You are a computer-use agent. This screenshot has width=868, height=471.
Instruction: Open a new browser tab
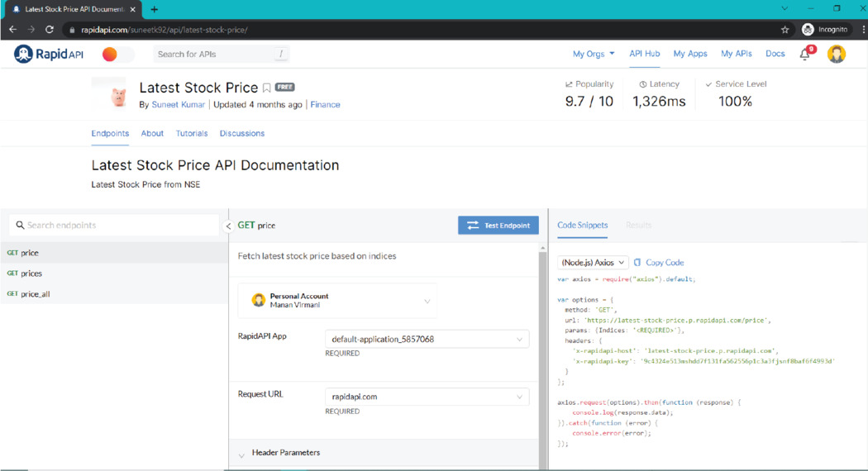pyautogui.click(x=155, y=9)
